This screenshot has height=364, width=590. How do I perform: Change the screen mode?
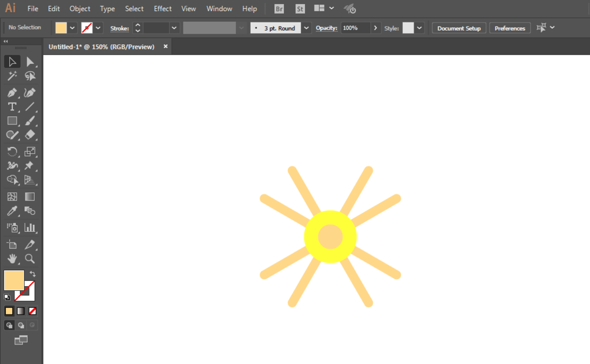point(21,340)
